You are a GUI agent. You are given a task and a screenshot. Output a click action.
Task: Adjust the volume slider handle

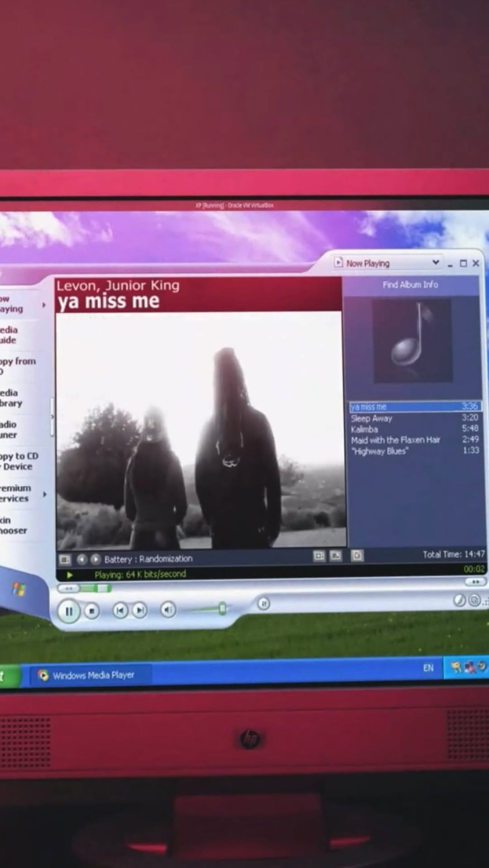(222, 608)
